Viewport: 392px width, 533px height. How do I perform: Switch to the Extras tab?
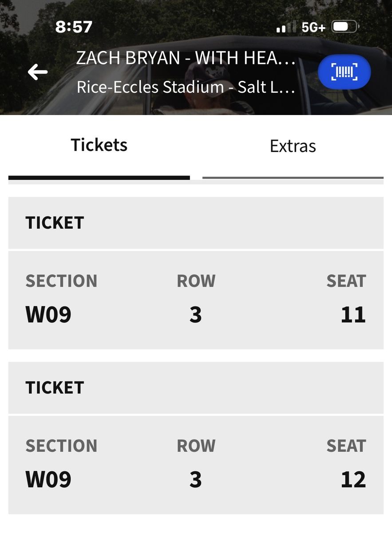293,146
